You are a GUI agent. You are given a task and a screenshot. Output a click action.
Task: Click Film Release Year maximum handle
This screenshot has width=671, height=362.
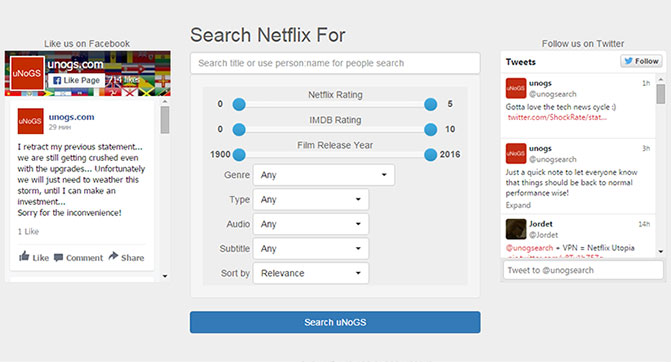pyautogui.click(x=431, y=154)
